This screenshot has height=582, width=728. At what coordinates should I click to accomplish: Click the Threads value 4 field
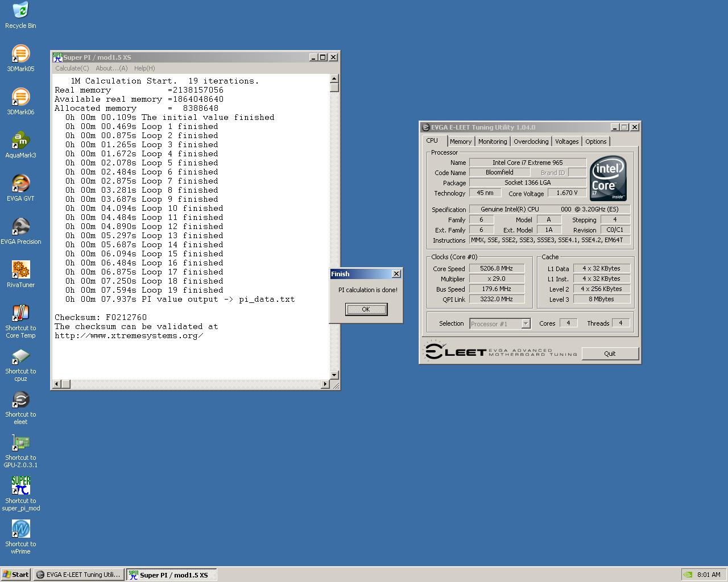621,323
